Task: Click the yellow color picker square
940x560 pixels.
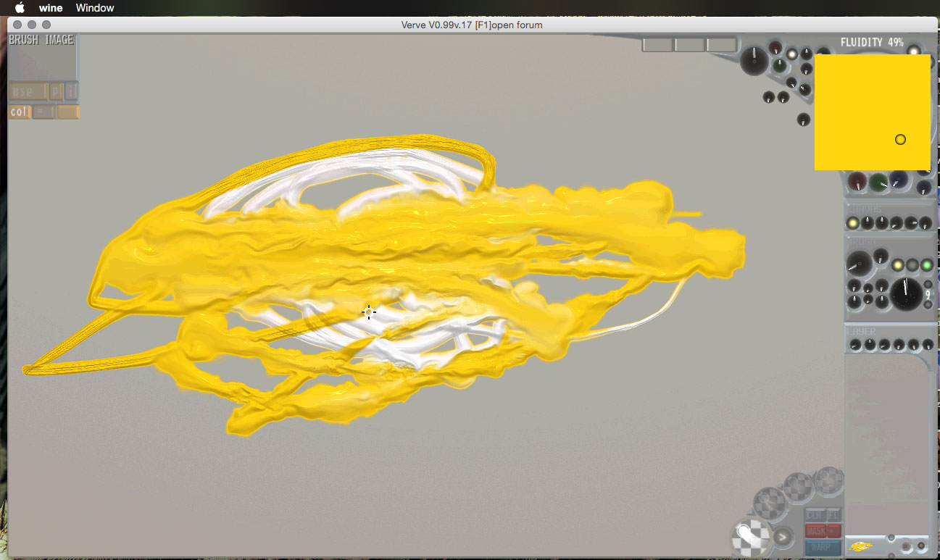Action: 872,112
